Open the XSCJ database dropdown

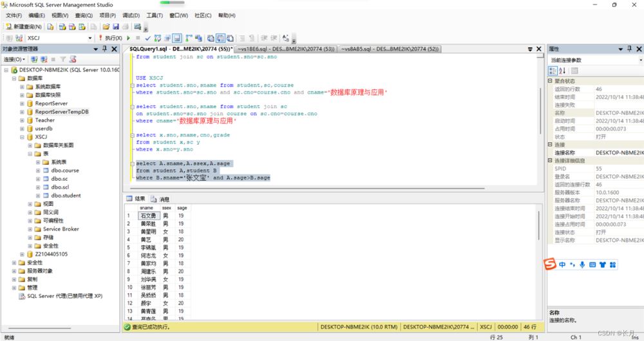click(x=90, y=39)
